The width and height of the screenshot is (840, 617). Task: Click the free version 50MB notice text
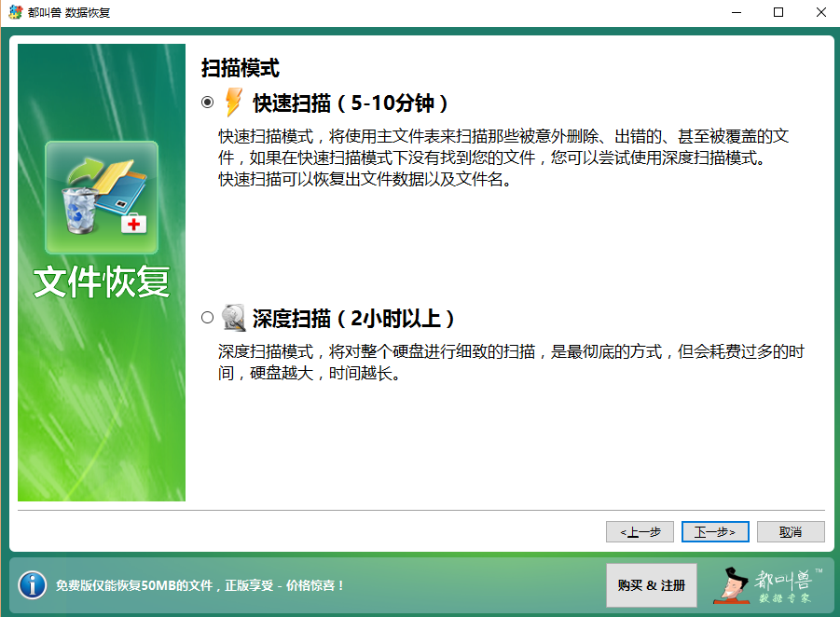(200, 585)
